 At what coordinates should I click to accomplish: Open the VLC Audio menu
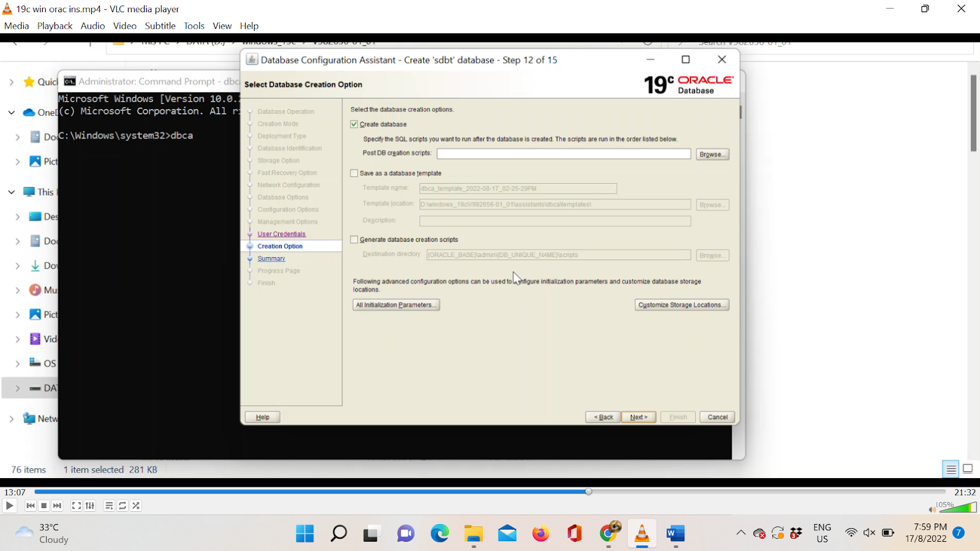(92, 26)
